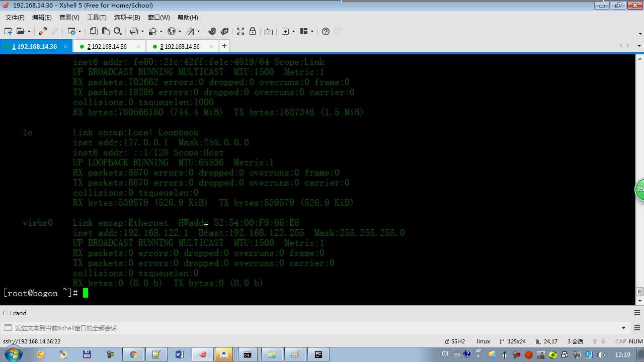644x362 pixels.
Task: Open the dropdown arrow next to Print icon
Action: 142,31
